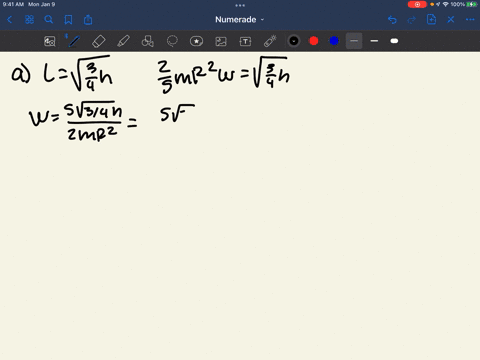Image resolution: width=480 pixels, height=360 pixels.
Task: Open search in the notebook
Action: pyautogui.click(x=49, y=20)
